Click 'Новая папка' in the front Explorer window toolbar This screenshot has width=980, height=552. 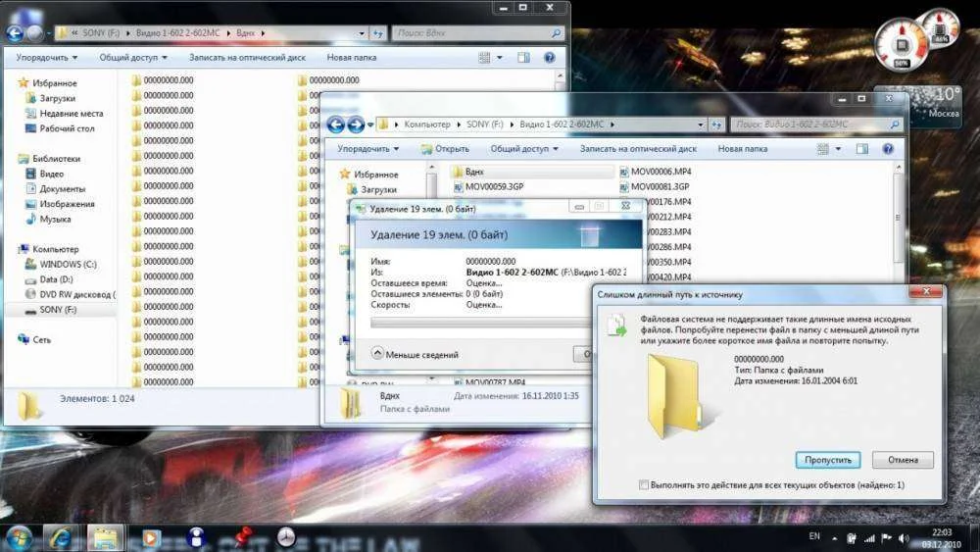pos(742,149)
